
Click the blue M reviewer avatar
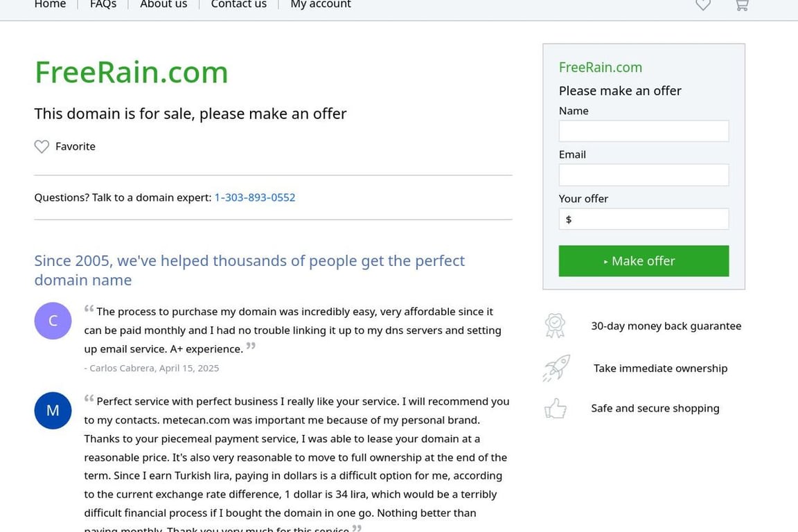[x=53, y=410]
